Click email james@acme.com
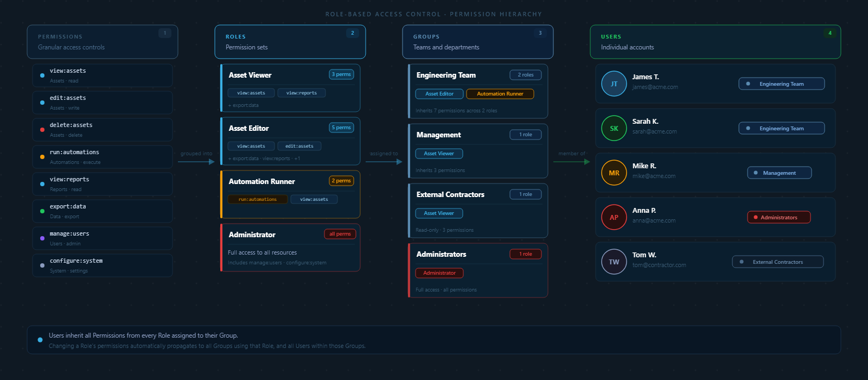This screenshot has height=380, width=868. click(x=655, y=87)
